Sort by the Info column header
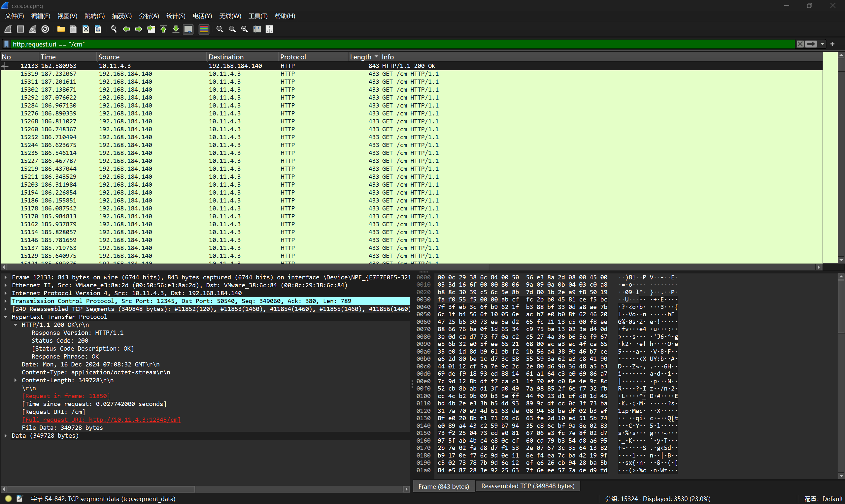This screenshot has width=845, height=504. click(x=601, y=57)
